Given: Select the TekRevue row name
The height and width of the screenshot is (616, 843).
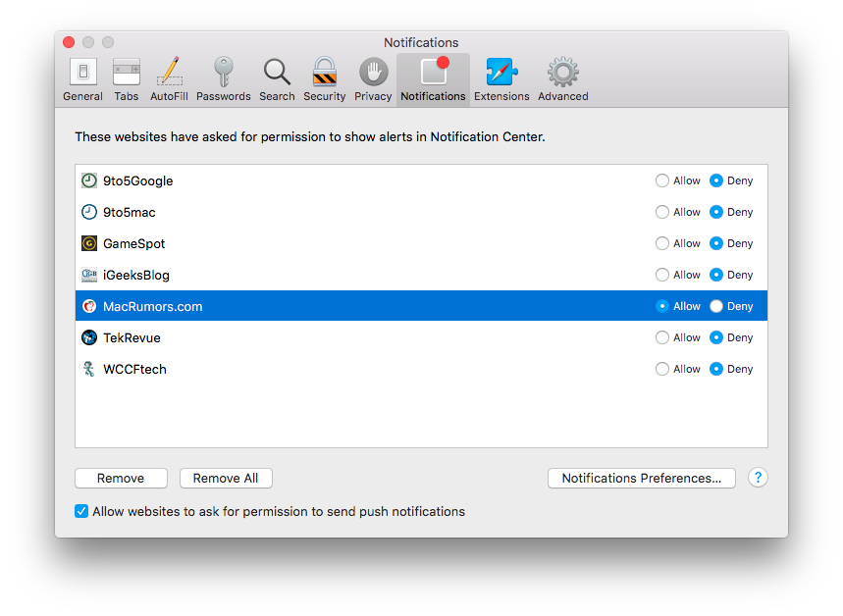Looking at the screenshot, I should click(132, 337).
